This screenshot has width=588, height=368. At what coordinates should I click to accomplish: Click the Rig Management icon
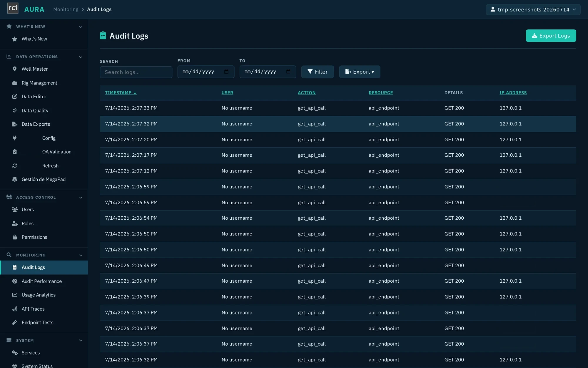pyautogui.click(x=15, y=83)
